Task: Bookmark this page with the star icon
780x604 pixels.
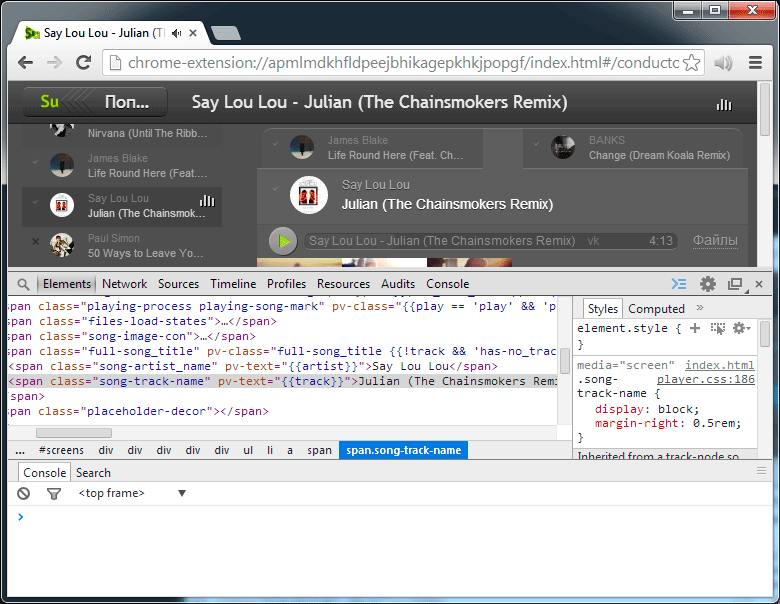Action: coord(691,63)
